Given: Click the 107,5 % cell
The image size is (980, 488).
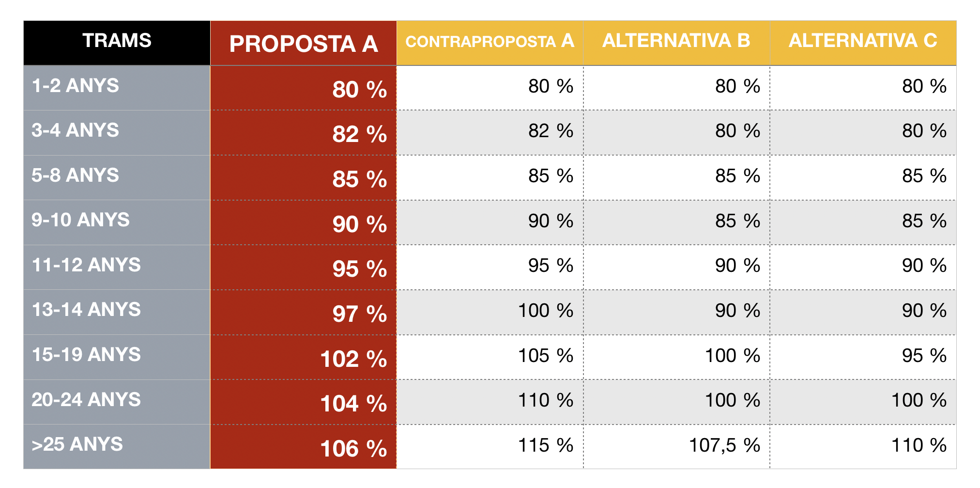Looking at the screenshot, I should (724, 445).
